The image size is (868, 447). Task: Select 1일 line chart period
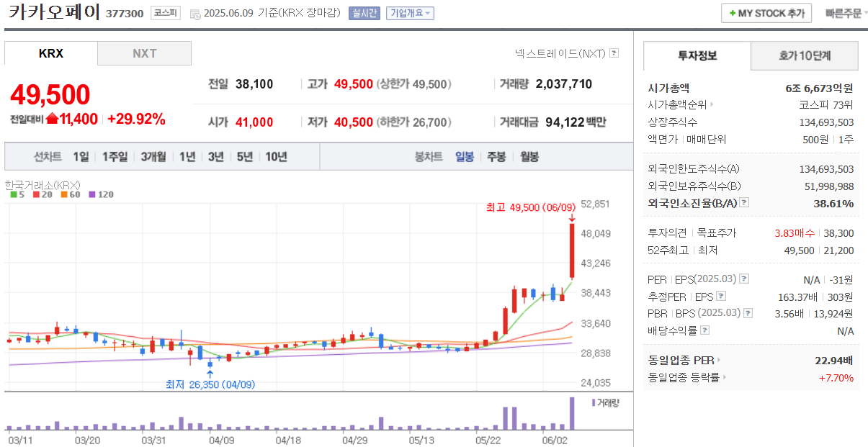81,157
